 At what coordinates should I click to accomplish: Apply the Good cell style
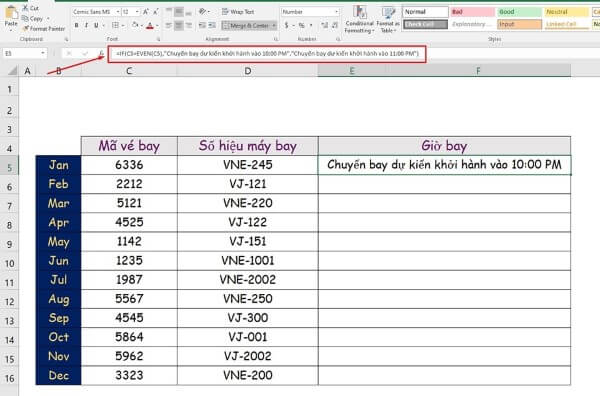pos(520,12)
